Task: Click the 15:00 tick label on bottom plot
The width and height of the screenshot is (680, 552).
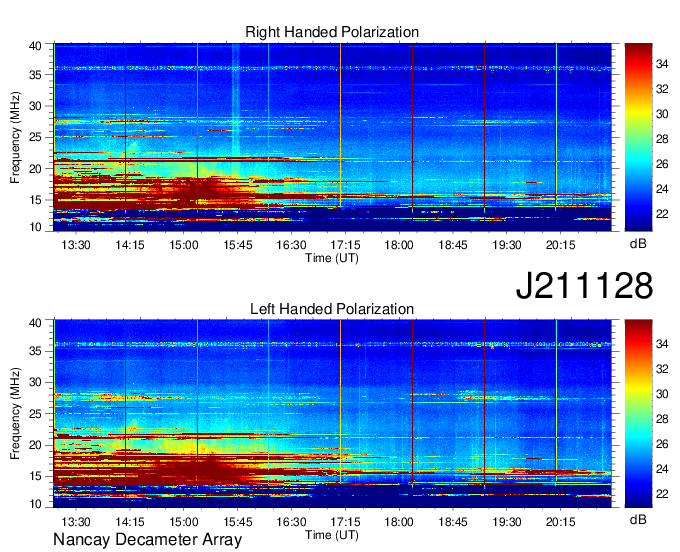Action: pos(183,522)
